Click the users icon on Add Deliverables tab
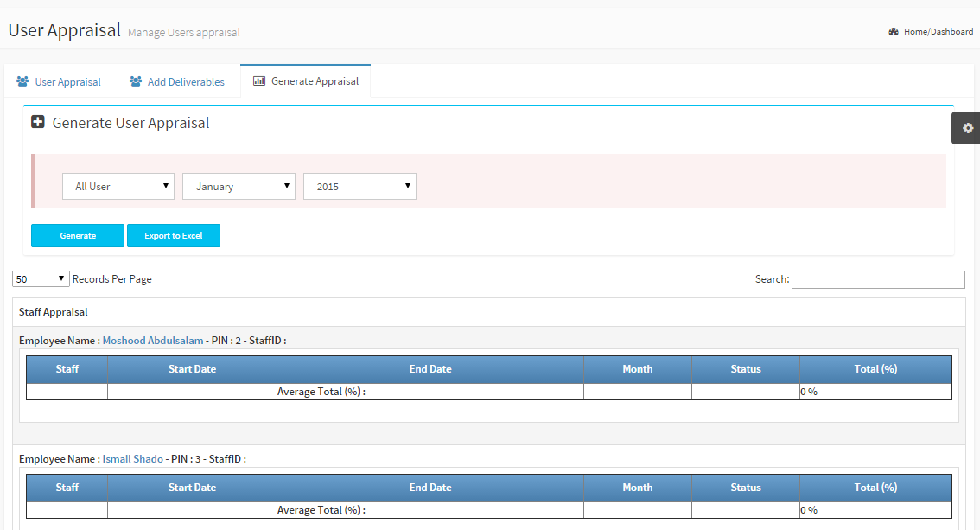This screenshot has height=530, width=980. click(136, 82)
